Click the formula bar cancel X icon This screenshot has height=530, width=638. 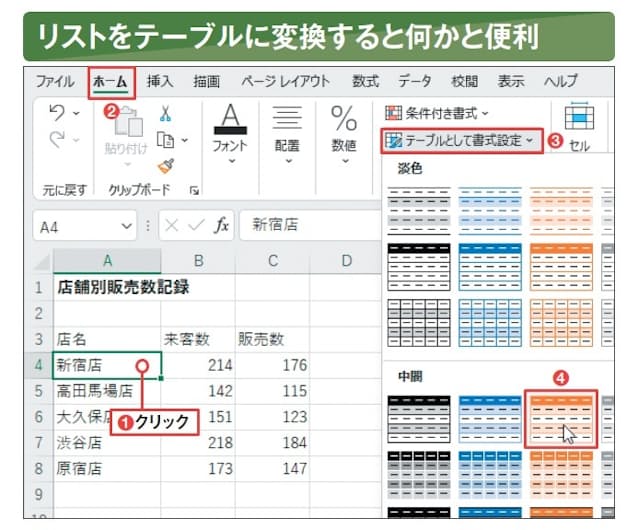[172, 225]
